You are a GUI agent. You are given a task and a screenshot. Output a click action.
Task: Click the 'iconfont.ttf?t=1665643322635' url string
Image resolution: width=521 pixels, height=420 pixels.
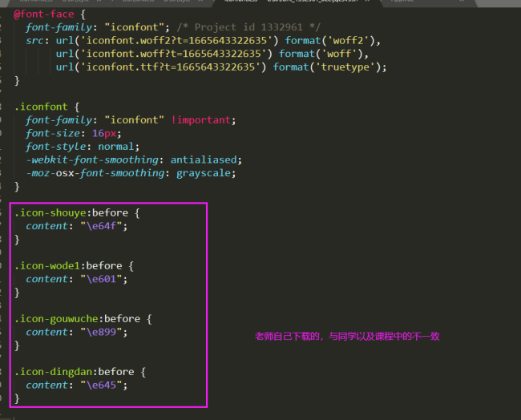[170, 67]
